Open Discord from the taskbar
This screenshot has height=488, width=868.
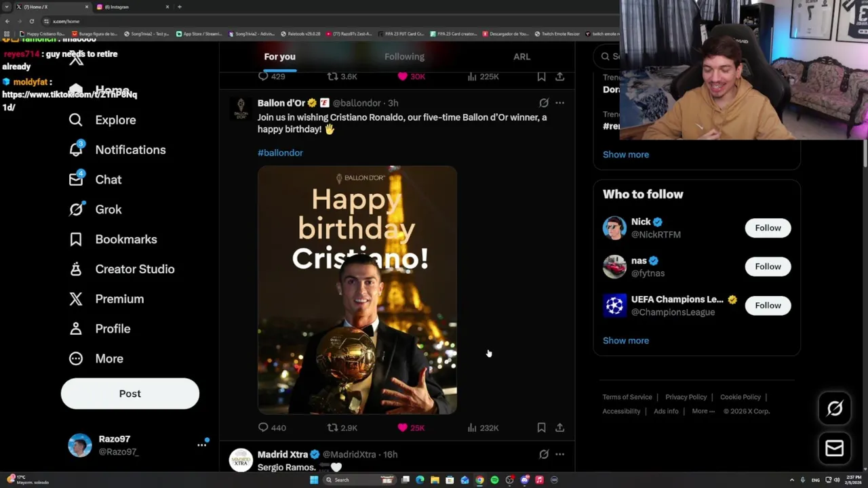coord(524,480)
